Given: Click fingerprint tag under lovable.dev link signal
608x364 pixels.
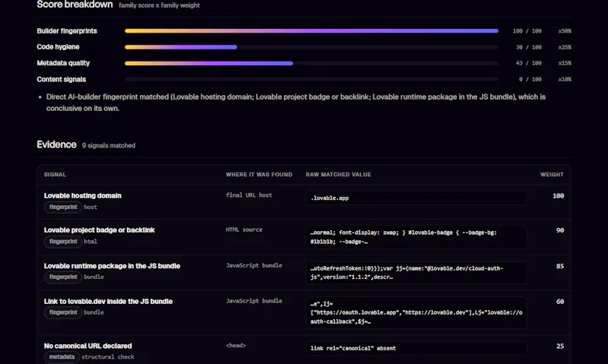Looking at the screenshot, I should tap(63, 312).
